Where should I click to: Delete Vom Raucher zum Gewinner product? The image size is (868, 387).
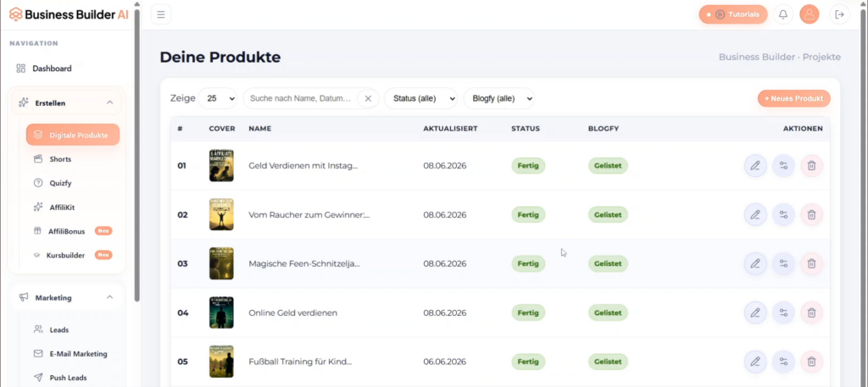(x=811, y=214)
